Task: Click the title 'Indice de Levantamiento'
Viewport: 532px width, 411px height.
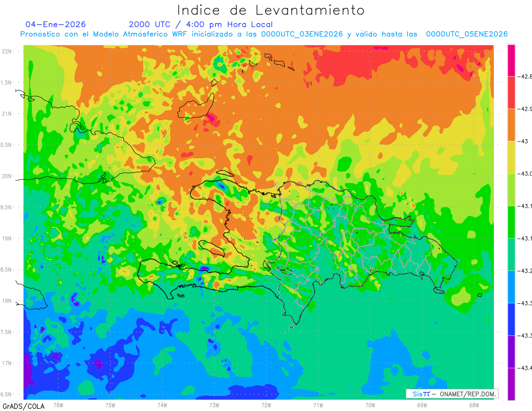Action: tap(271, 10)
